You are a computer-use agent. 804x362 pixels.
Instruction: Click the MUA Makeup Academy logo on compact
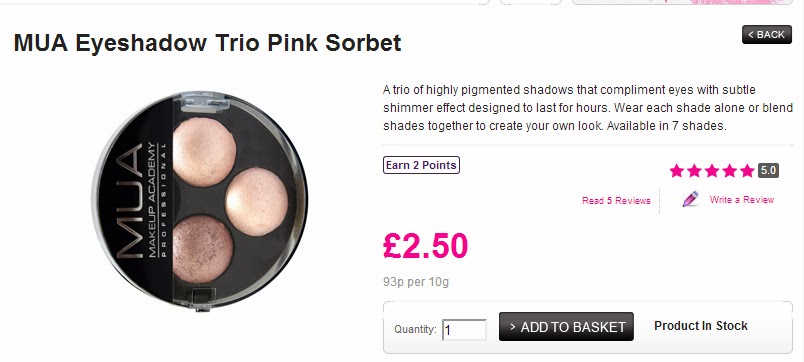tap(140, 200)
